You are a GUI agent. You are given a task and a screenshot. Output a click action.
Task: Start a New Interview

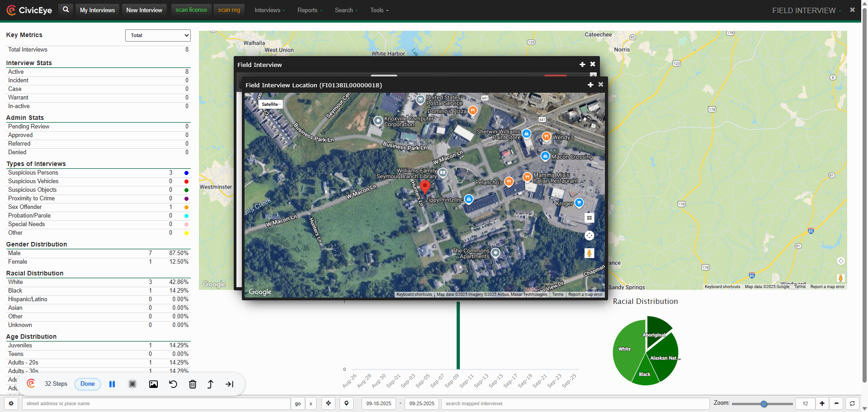[144, 10]
